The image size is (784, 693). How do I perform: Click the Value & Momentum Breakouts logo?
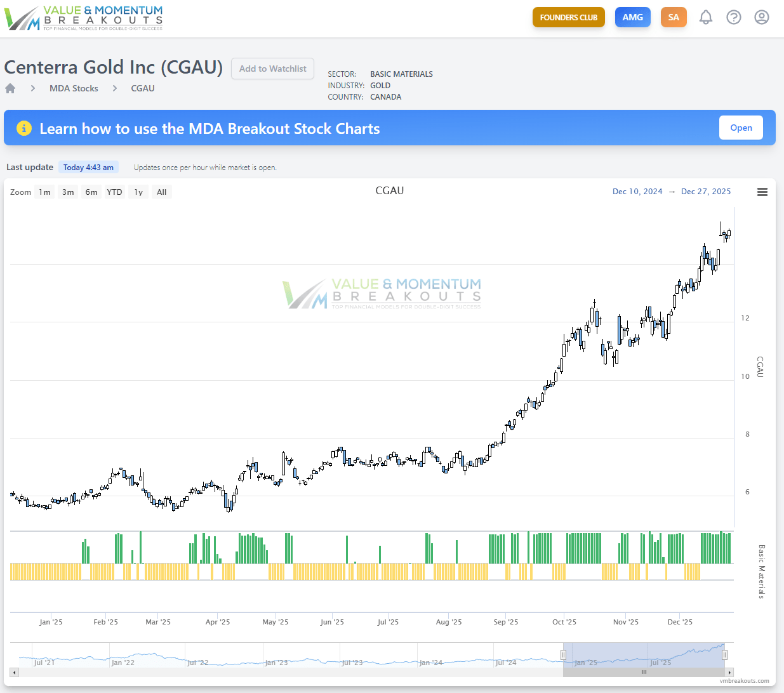(x=84, y=18)
